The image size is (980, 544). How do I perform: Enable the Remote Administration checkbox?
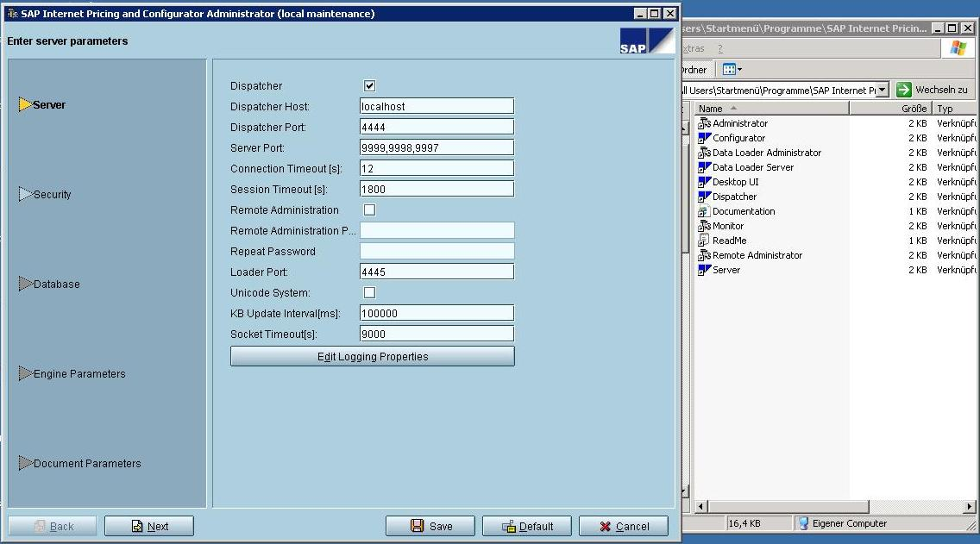(x=369, y=210)
